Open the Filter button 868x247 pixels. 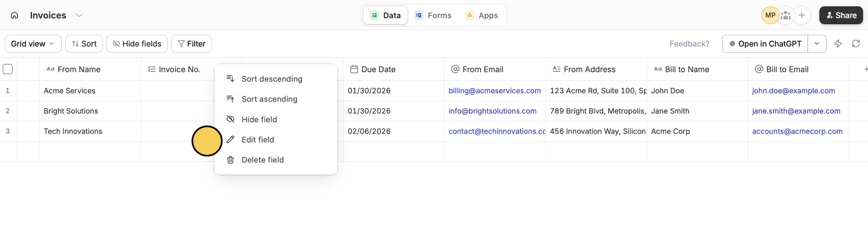[x=191, y=44]
